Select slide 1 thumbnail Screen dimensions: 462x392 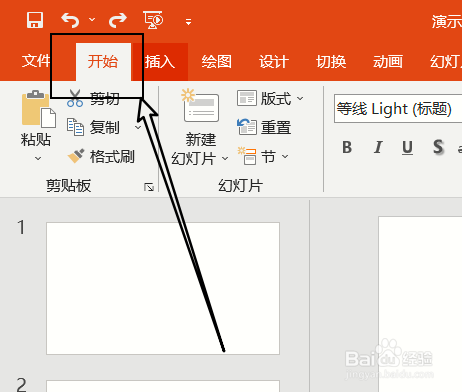click(x=163, y=288)
